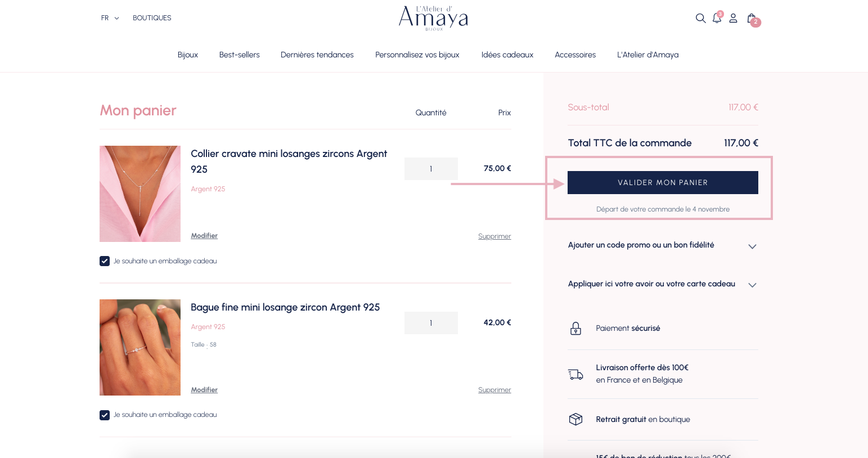The width and height of the screenshot is (868, 458).
Task: Click the L'Atelier d'Amaya logo
Action: pyautogui.click(x=433, y=18)
